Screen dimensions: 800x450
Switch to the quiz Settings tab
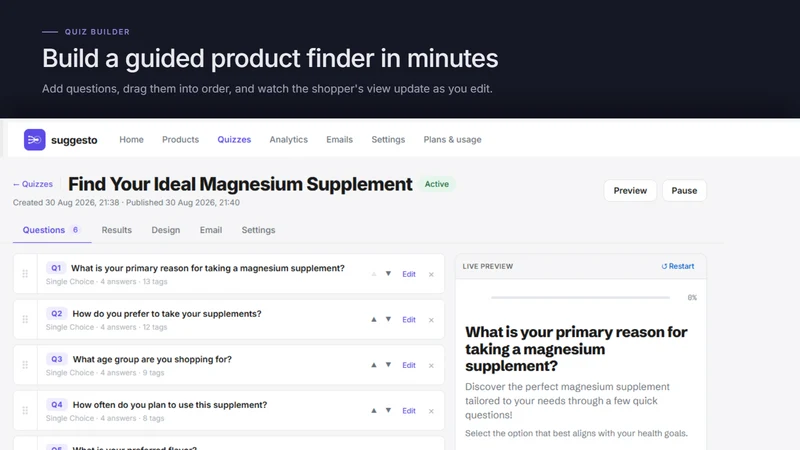(x=258, y=230)
